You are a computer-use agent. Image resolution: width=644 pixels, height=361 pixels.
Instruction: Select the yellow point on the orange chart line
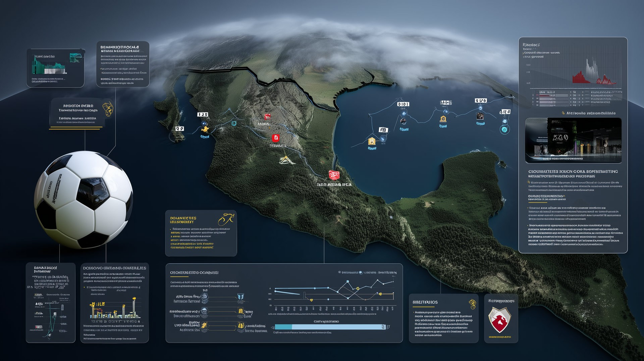pyautogui.click(x=380, y=294)
